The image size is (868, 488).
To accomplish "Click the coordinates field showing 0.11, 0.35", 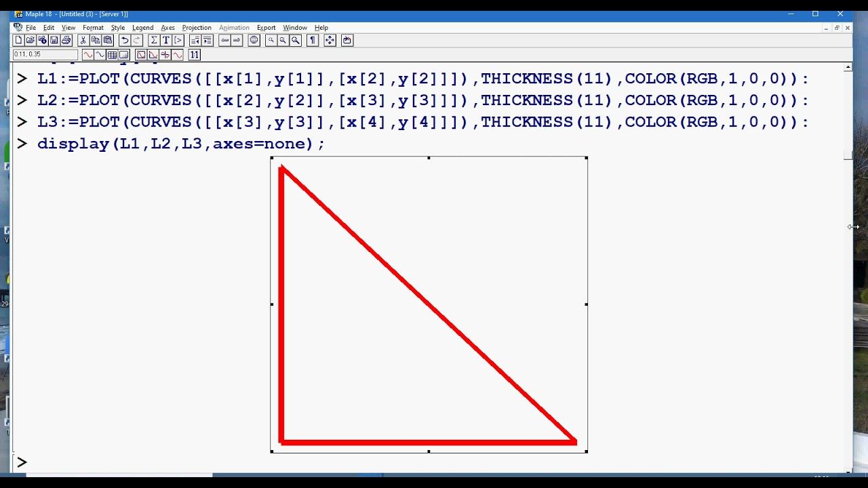I will click(x=45, y=55).
